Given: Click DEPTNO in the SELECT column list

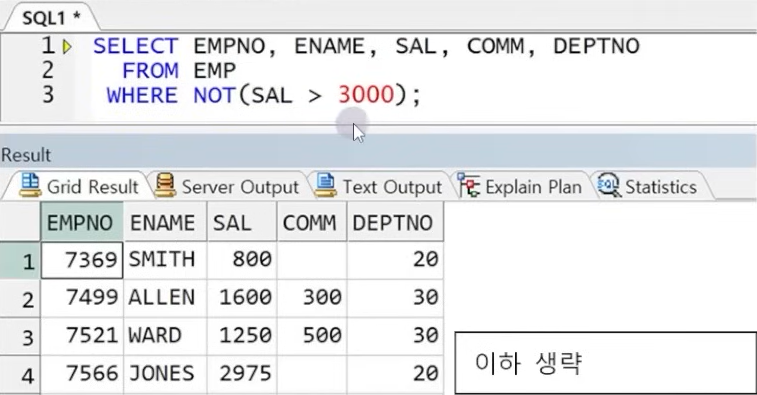Looking at the screenshot, I should tap(596, 47).
